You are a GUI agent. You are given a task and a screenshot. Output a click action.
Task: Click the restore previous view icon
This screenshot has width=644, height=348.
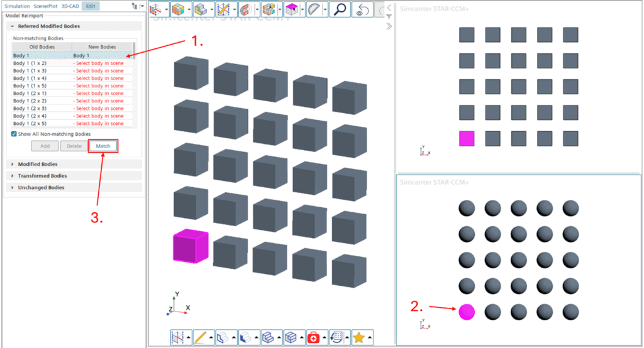pyautogui.click(x=362, y=9)
